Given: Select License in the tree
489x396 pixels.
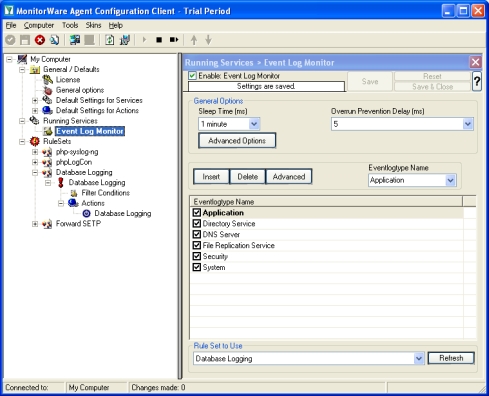Looking at the screenshot, I should pyautogui.click(x=68, y=80).
